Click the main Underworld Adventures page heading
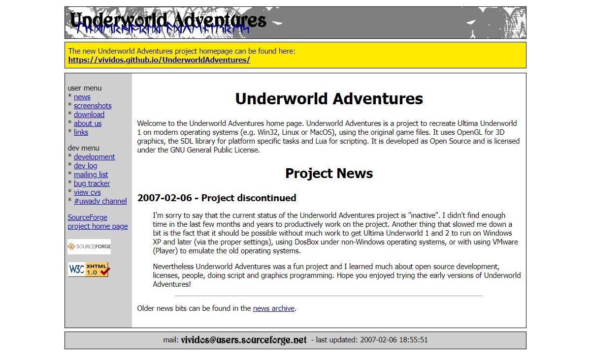This screenshot has height=364, width=591. click(329, 98)
